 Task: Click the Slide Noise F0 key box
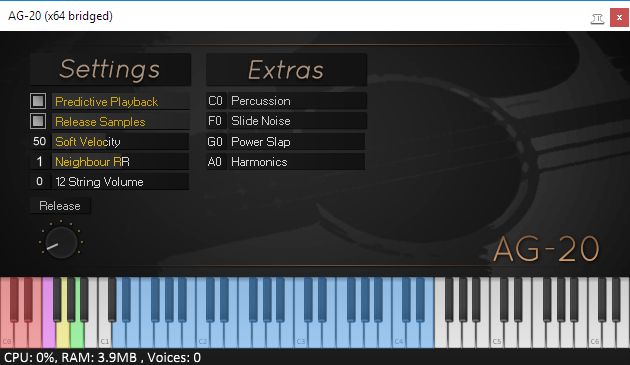click(x=216, y=121)
